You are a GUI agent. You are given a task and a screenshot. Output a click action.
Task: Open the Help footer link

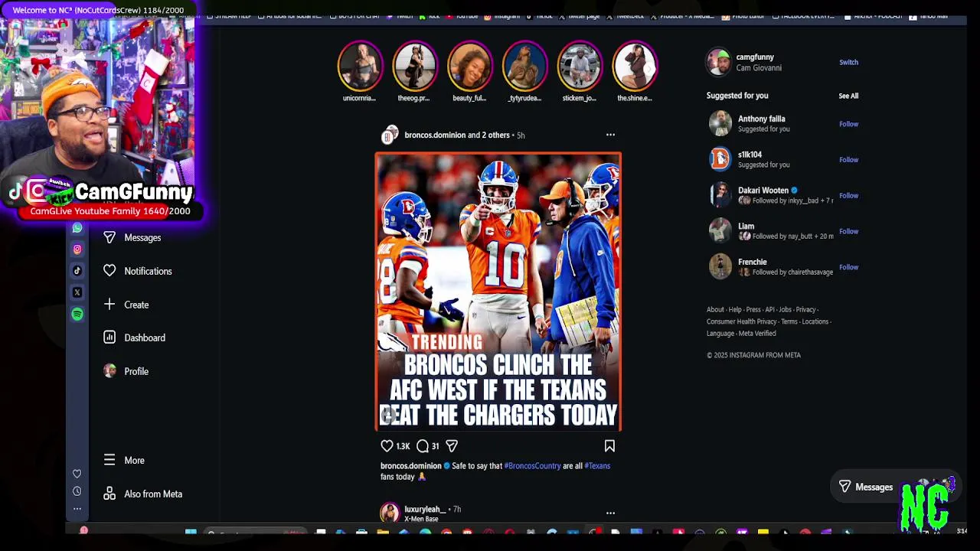735,310
